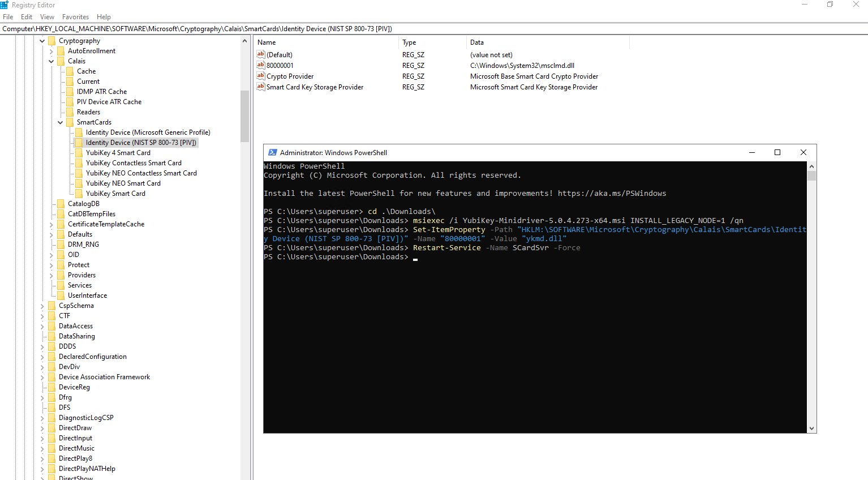Select YubiKey Contactless Smart Card folder icon
The width and height of the screenshot is (868, 480).
click(x=79, y=163)
